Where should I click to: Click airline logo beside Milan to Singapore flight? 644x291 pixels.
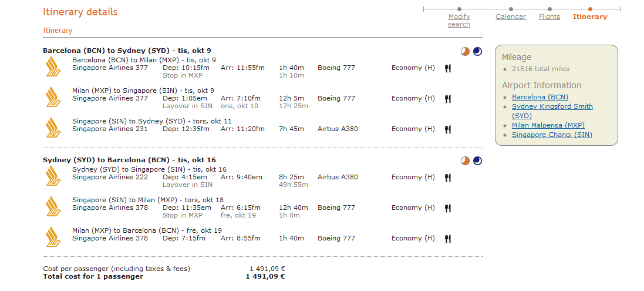(53, 97)
